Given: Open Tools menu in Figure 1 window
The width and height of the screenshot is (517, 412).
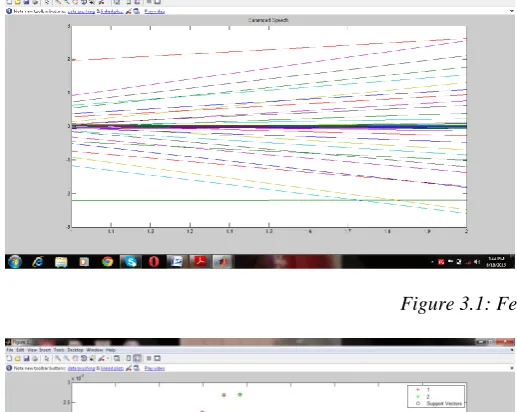Looking at the screenshot, I should (x=59, y=350).
